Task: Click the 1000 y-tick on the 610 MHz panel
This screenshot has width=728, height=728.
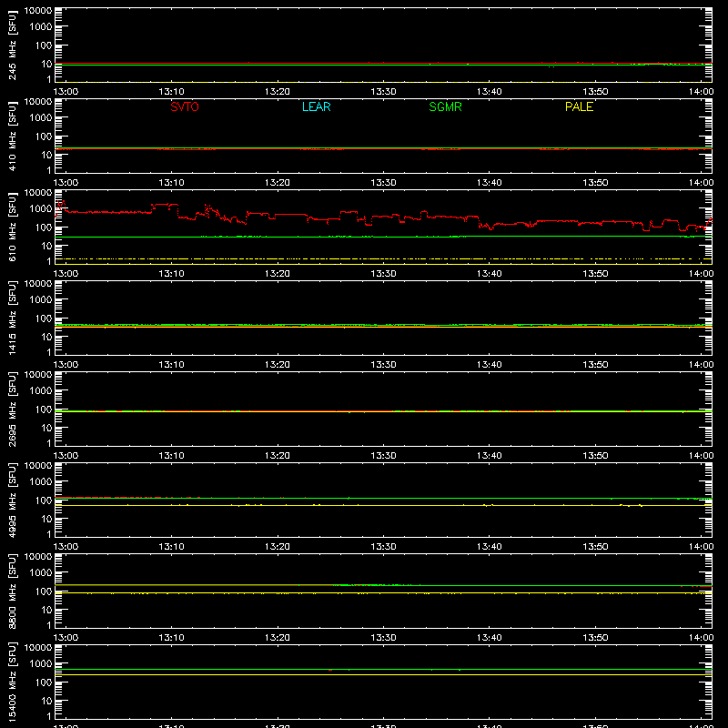Action: (x=41, y=209)
